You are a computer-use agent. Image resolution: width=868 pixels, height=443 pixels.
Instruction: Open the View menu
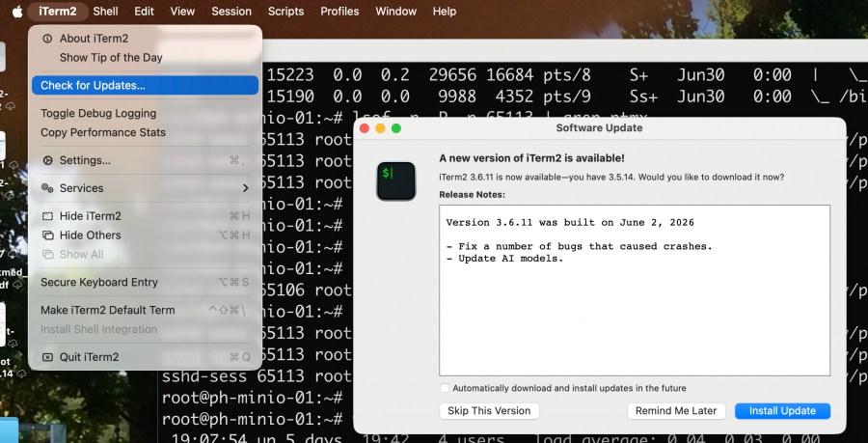click(x=182, y=11)
